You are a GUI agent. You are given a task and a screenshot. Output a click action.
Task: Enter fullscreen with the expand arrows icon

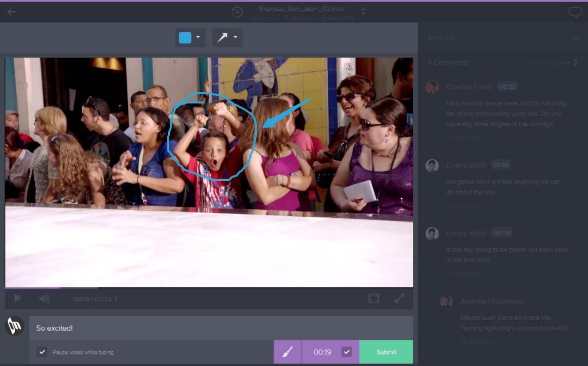tap(399, 298)
